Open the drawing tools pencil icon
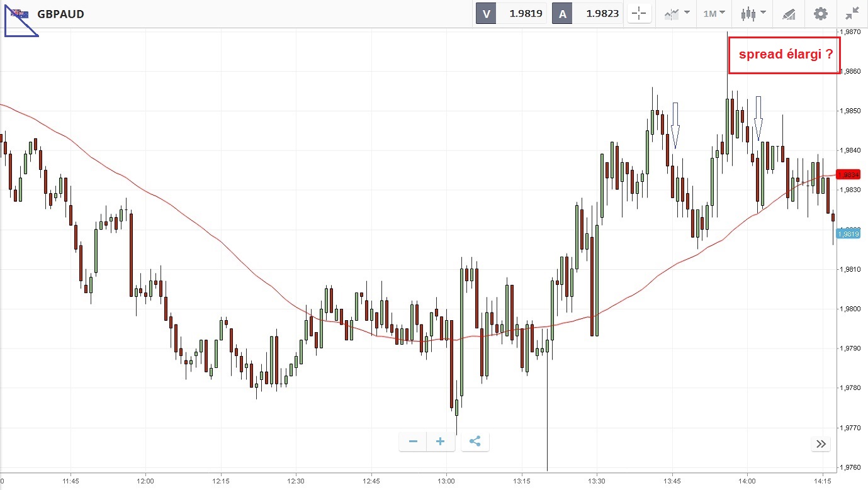Viewport: 868px width, 490px height. coord(788,14)
